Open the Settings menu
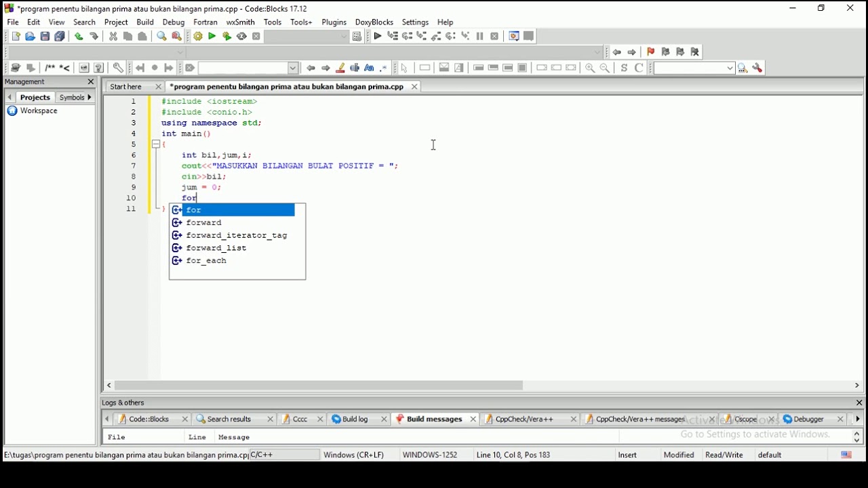The image size is (868, 488). 415,22
